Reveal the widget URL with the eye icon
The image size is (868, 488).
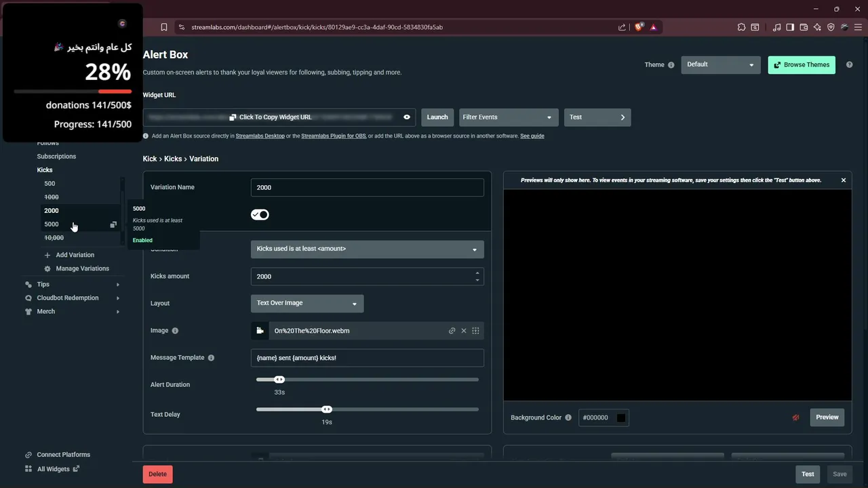[x=407, y=117]
